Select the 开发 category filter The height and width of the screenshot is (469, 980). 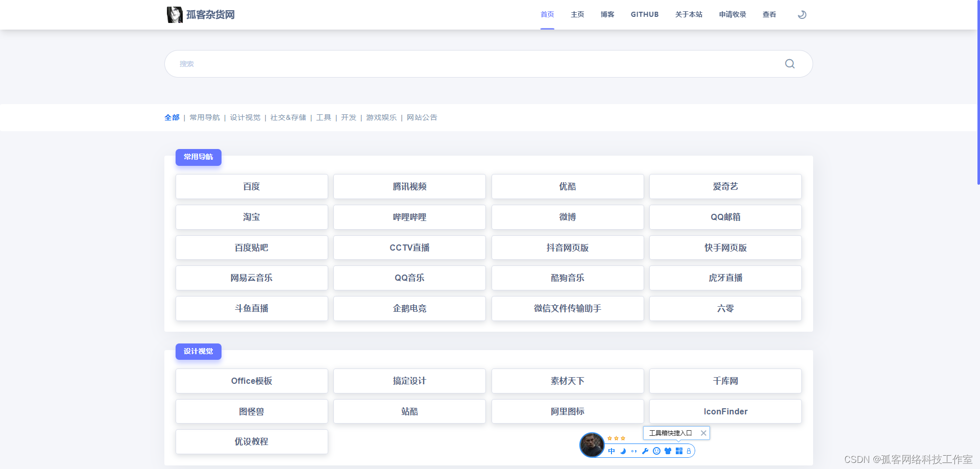pyautogui.click(x=349, y=117)
